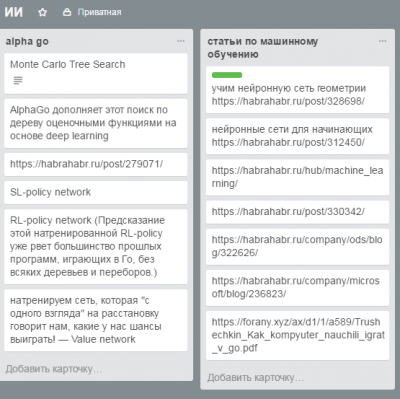Click the green label on geometry card
Image resolution: width=400 pixels, height=399 pixels.
(x=227, y=75)
